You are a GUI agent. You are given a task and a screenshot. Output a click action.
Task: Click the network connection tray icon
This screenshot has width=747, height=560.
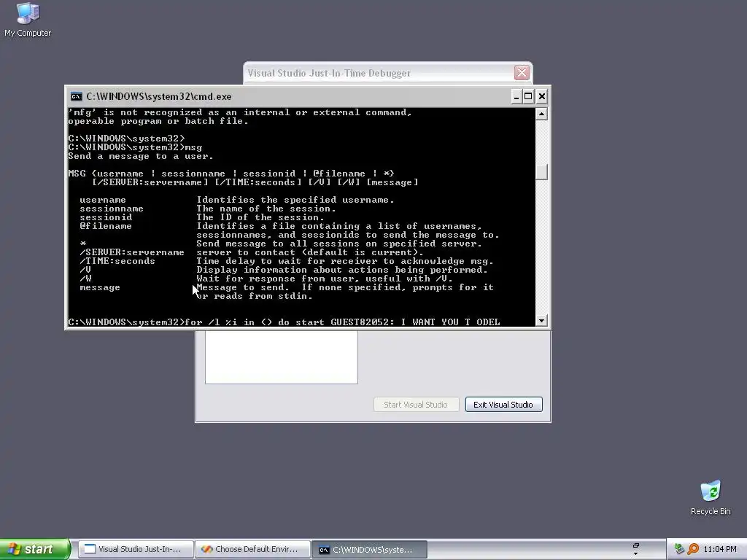pyautogui.click(x=679, y=549)
